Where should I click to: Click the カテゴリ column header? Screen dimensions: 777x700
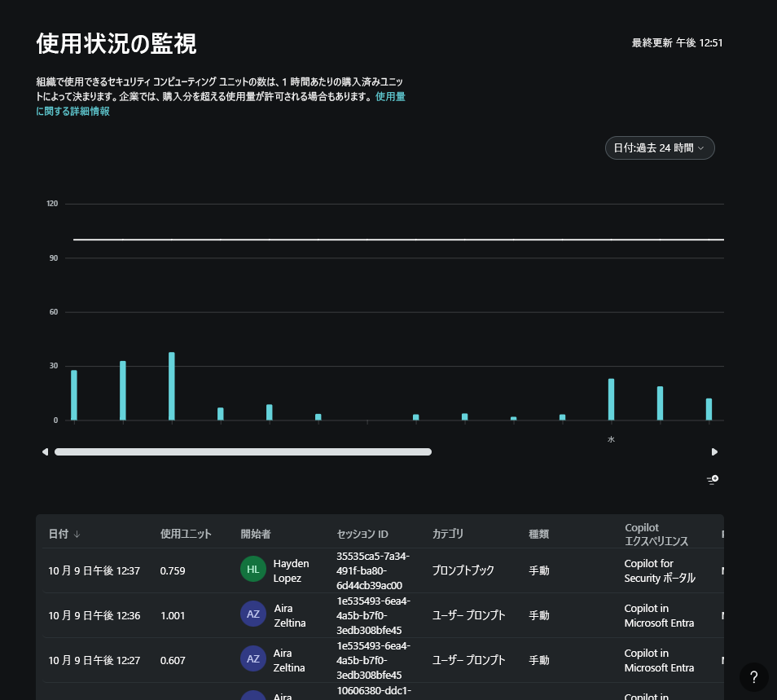point(448,534)
